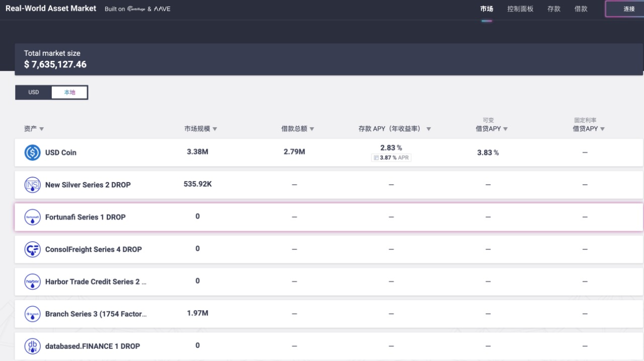Click the Harbor Trade Credit icon
The image size is (644, 361).
click(x=33, y=282)
